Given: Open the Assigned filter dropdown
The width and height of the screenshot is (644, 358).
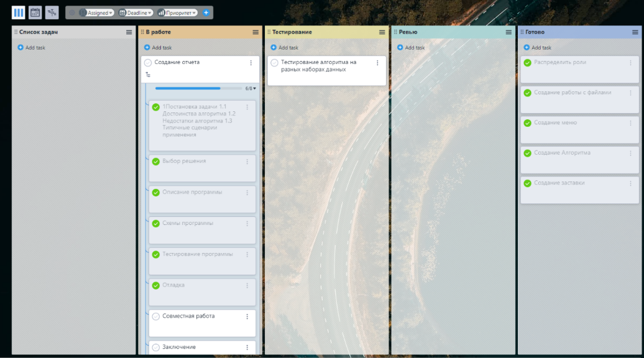Looking at the screenshot, I should 97,12.
